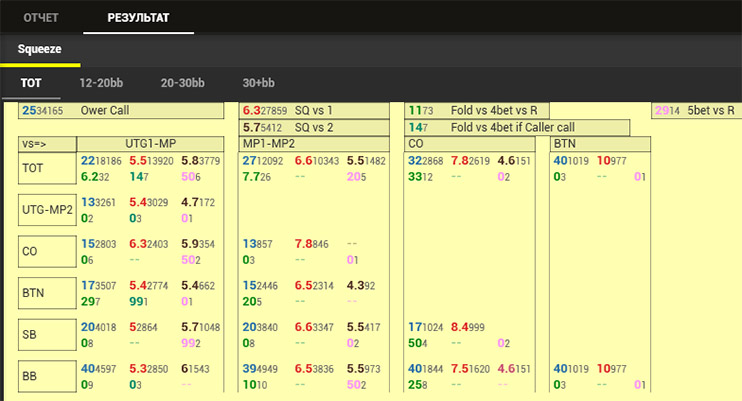The image size is (742, 401).
Task: Click CO row value 15 with 2803 samples
Action: (x=98, y=244)
